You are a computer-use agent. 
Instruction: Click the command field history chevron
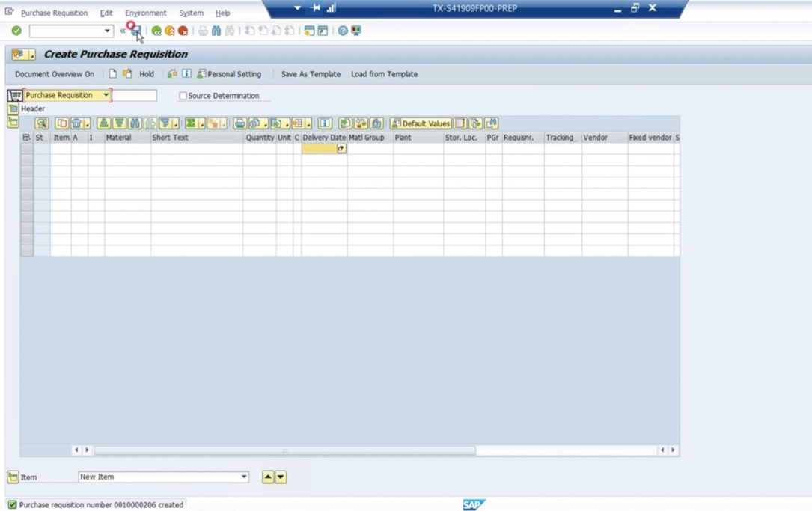122,31
